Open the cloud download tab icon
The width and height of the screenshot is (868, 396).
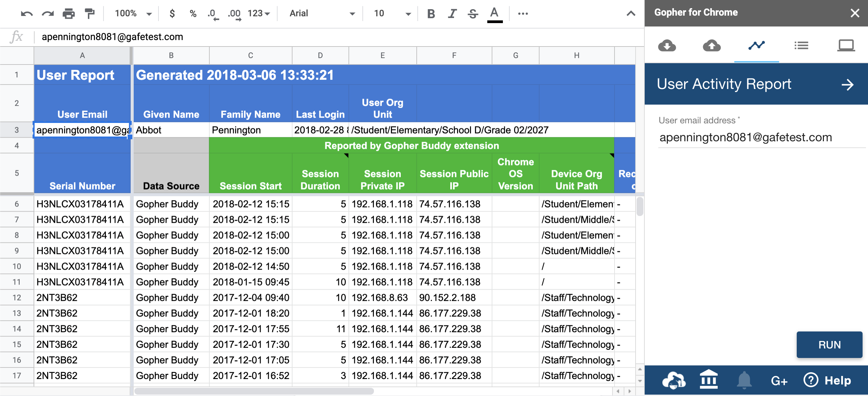tap(667, 46)
